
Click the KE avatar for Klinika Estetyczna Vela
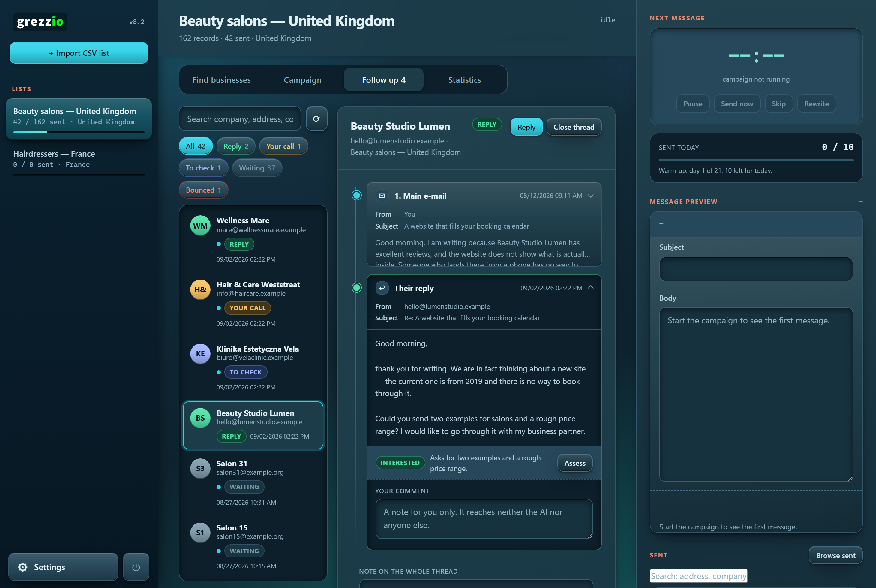tap(200, 354)
